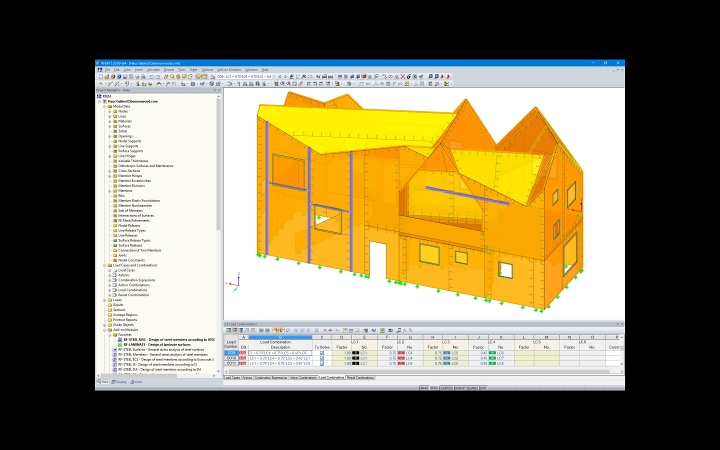This screenshot has height=450, width=720.
Task: Click the navigator vertical scrollbar
Action: 219,163
